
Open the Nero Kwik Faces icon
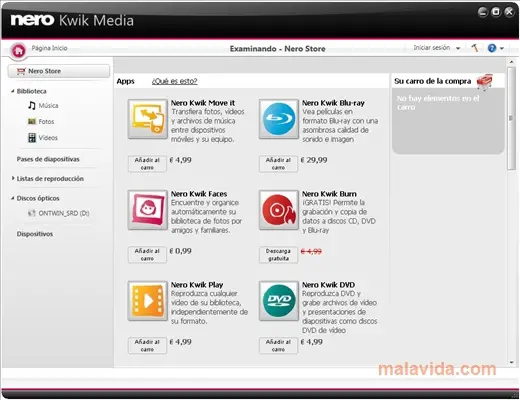pyautogui.click(x=148, y=210)
